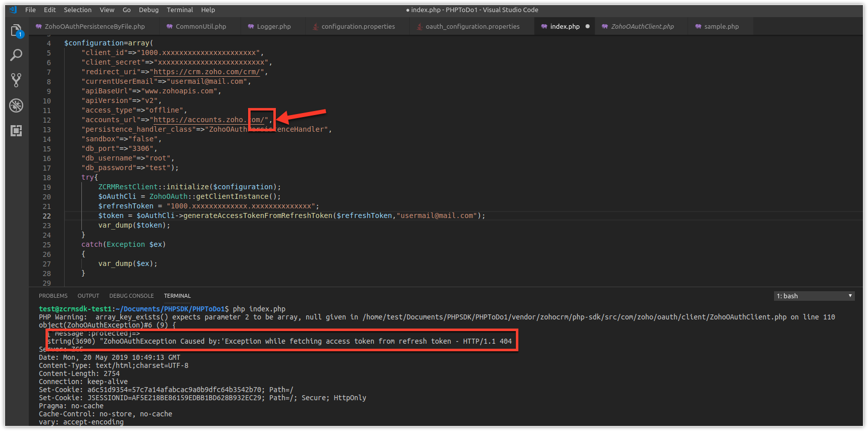Click the 'PHP Warning:' text in the terminal
The height and width of the screenshot is (431, 868).
tap(63, 317)
